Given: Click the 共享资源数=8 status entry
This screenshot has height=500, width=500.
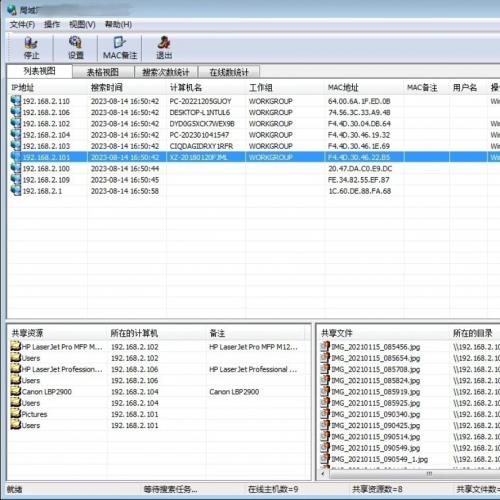Looking at the screenshot, I should (x=377, y=489).
